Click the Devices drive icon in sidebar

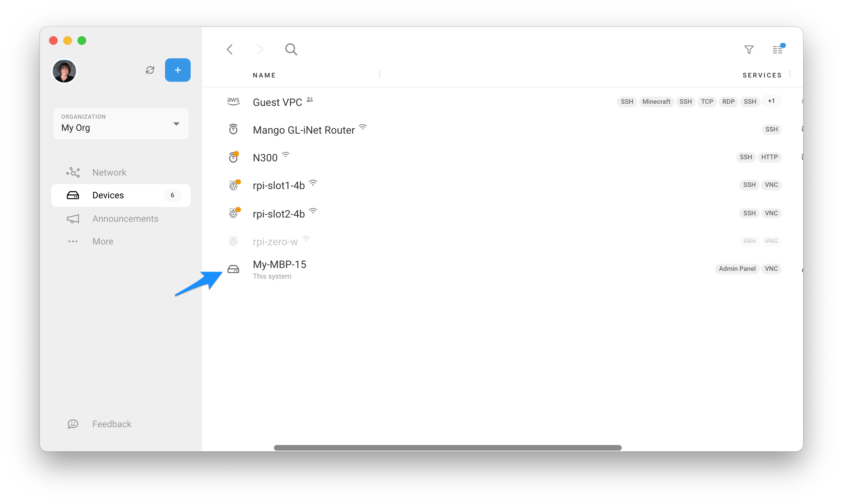pos(73,195)
